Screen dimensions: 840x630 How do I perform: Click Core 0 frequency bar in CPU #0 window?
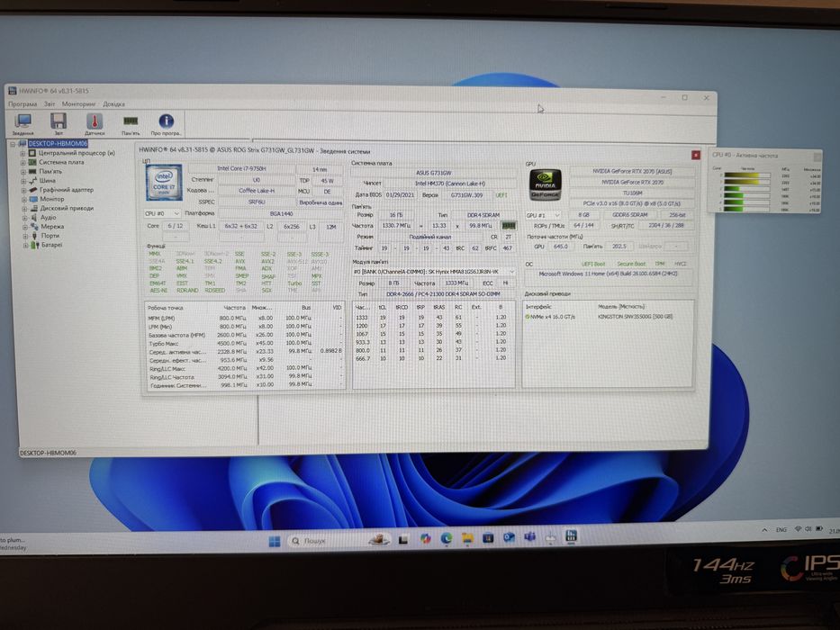[x=746, y=175]
